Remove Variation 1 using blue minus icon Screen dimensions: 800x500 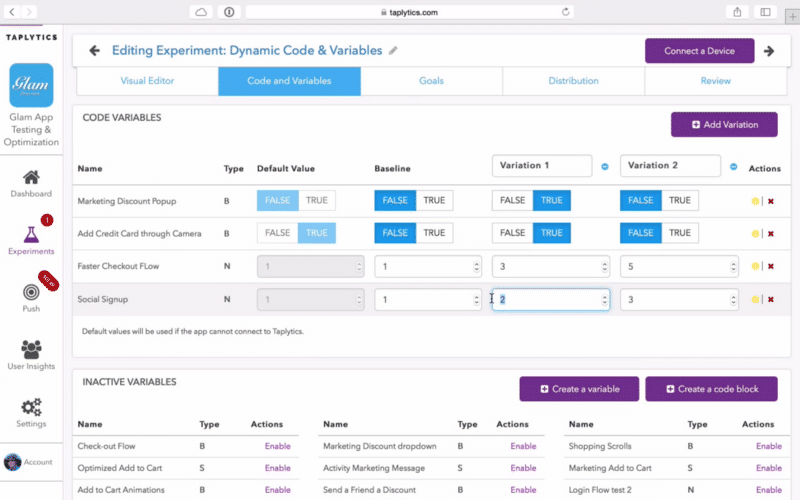[605, 166]
